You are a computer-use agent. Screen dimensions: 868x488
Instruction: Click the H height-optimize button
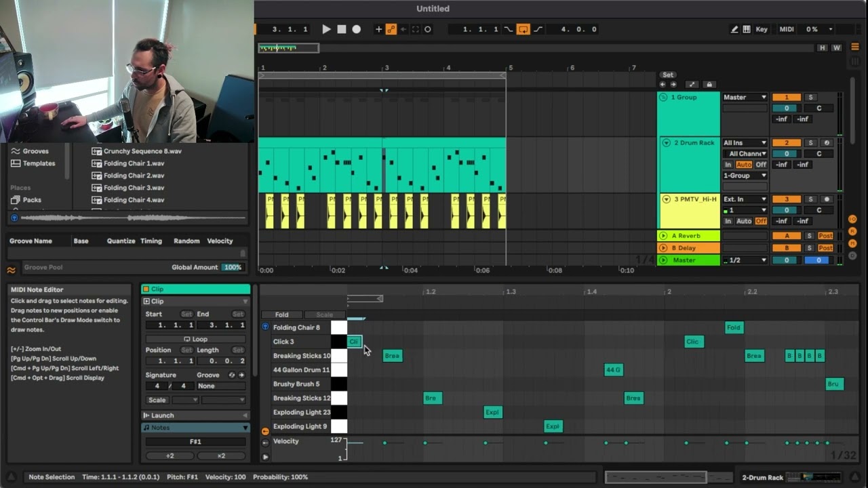tap(823, 48)
